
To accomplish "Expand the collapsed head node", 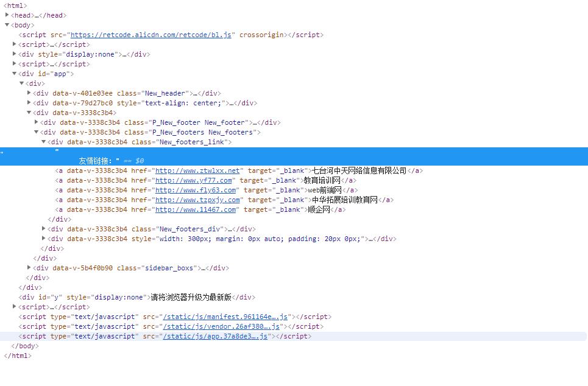I will click(7, 15).
